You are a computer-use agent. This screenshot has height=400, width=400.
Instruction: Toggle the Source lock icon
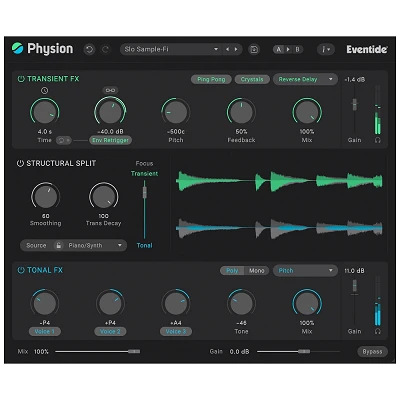pyautogui.click(x=59, y=245)
